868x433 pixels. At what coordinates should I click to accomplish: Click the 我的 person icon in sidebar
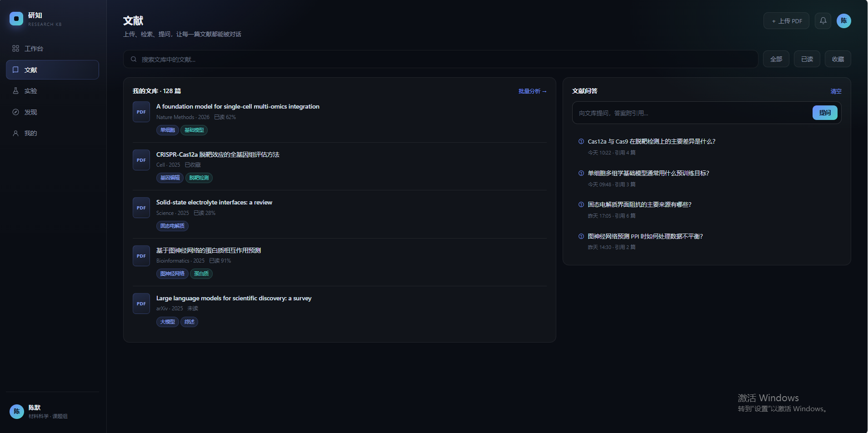(15, 133)
